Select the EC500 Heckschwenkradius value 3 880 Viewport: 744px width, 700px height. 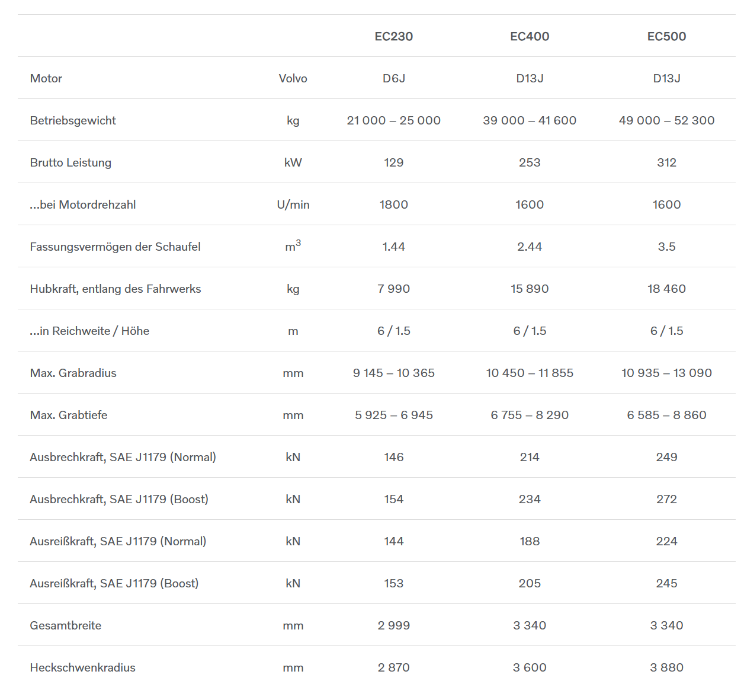[x=666, y=667]
